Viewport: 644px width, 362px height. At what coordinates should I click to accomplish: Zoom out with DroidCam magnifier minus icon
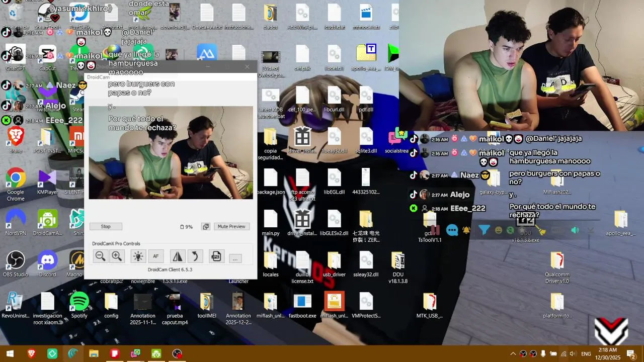pos(100,256)
